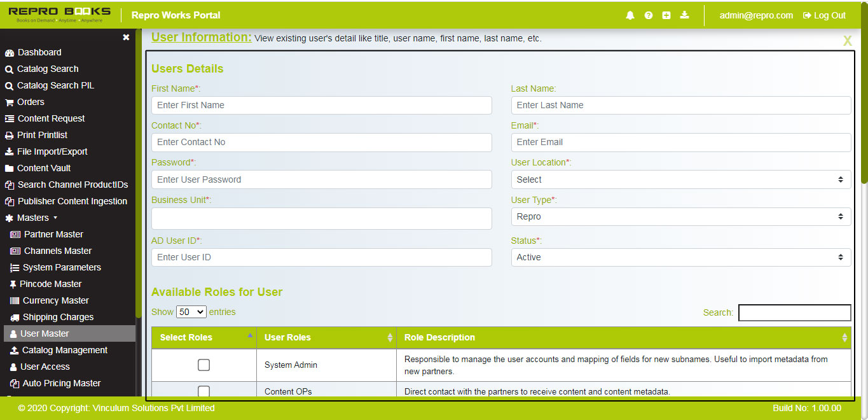Select the Dashboard icon in the sidebar
The image size is (868, 420).
point(9,52)
